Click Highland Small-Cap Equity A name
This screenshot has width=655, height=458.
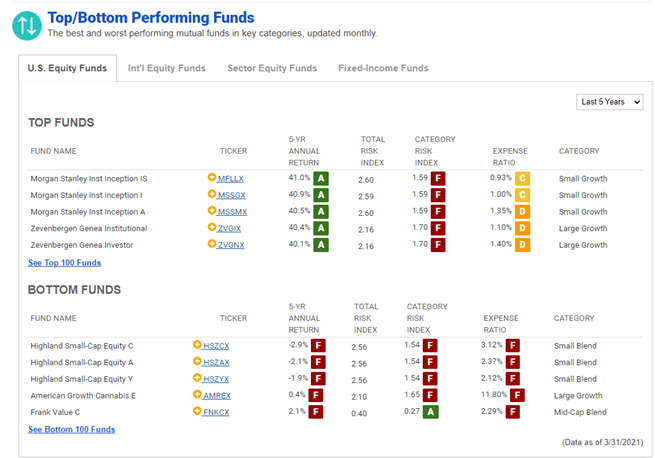[81, 363]
